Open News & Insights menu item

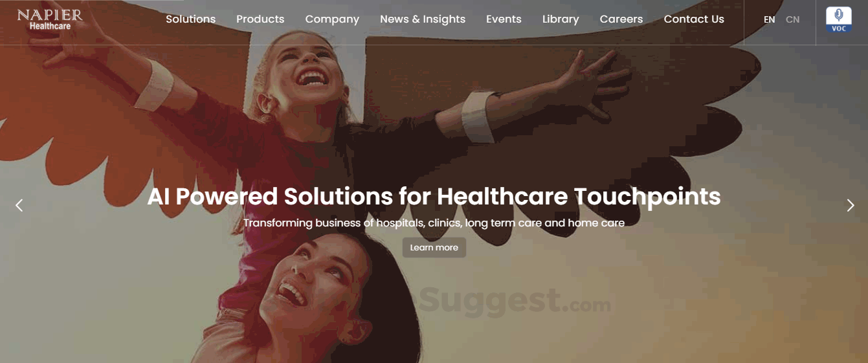click(x=423, y=19)
